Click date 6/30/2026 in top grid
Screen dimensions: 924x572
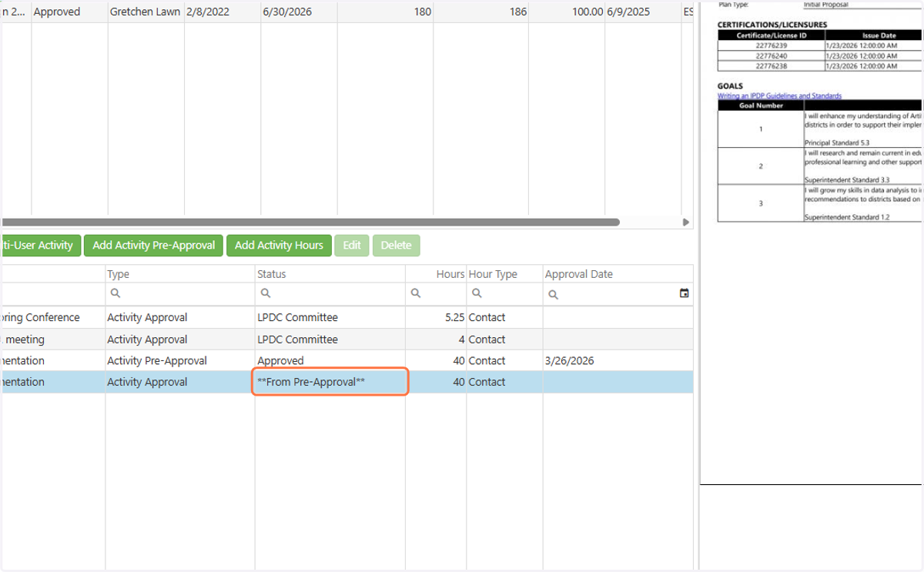pos(299,12)
